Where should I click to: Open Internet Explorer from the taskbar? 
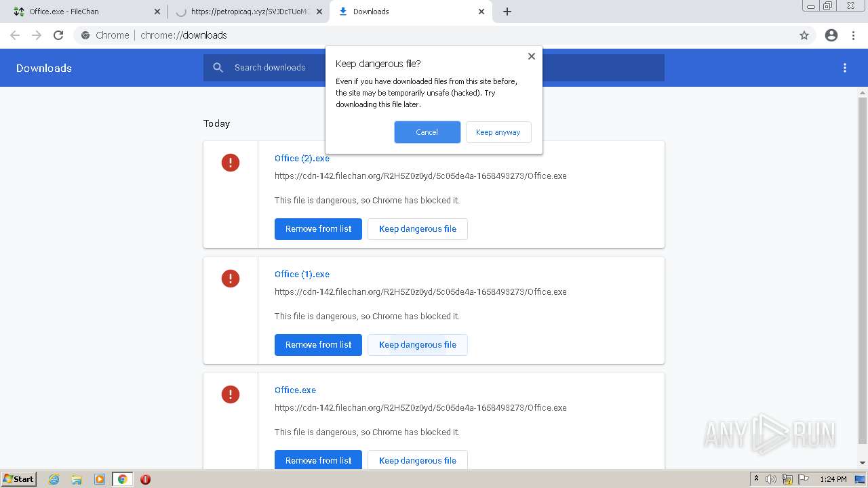point(54,479)
